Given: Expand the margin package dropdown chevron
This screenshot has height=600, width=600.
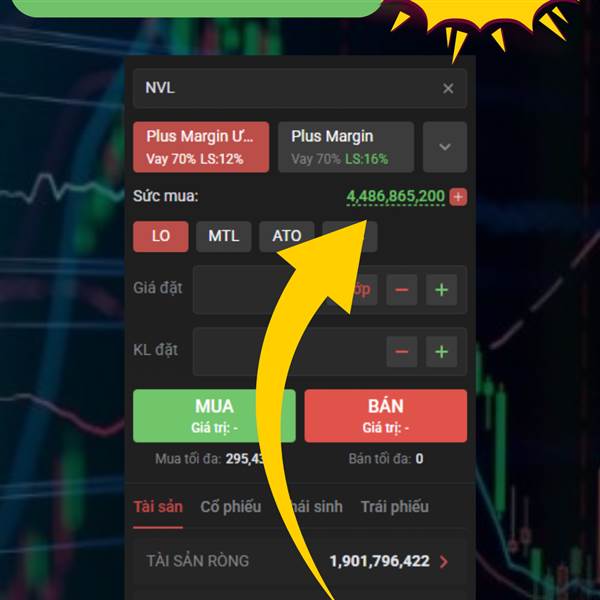Looking at the screenshot, I should click(445, 147).
